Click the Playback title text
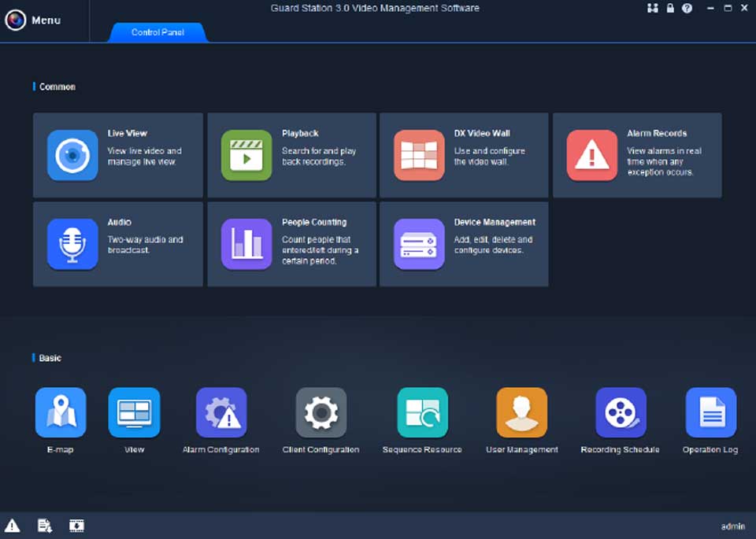756x539 pixels. (300, 134)
